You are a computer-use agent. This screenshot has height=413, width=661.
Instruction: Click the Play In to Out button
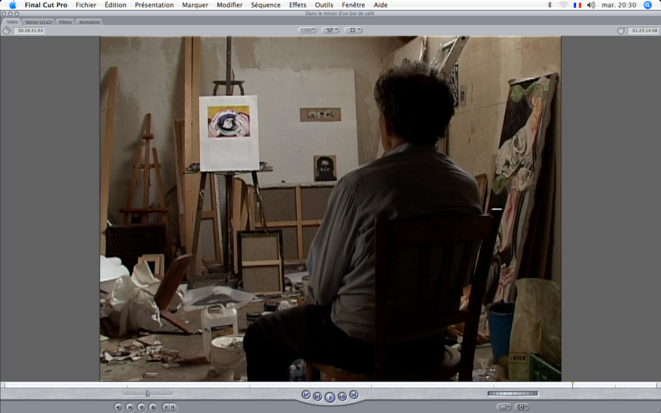[317, 396]
